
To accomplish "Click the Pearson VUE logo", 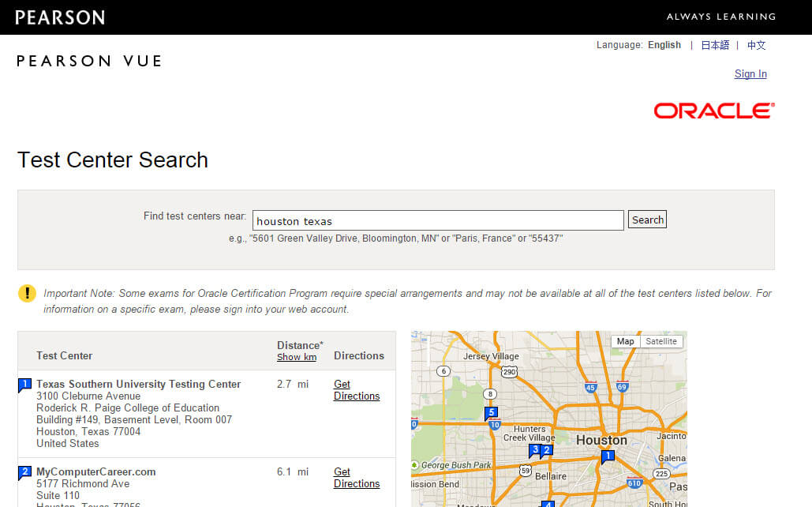I will click(89, 61).
